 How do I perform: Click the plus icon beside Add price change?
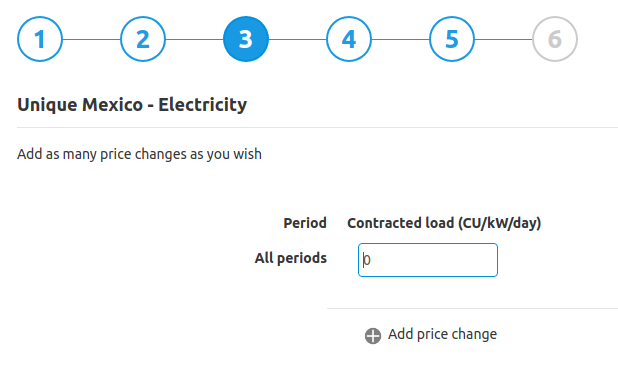[373, 336]
